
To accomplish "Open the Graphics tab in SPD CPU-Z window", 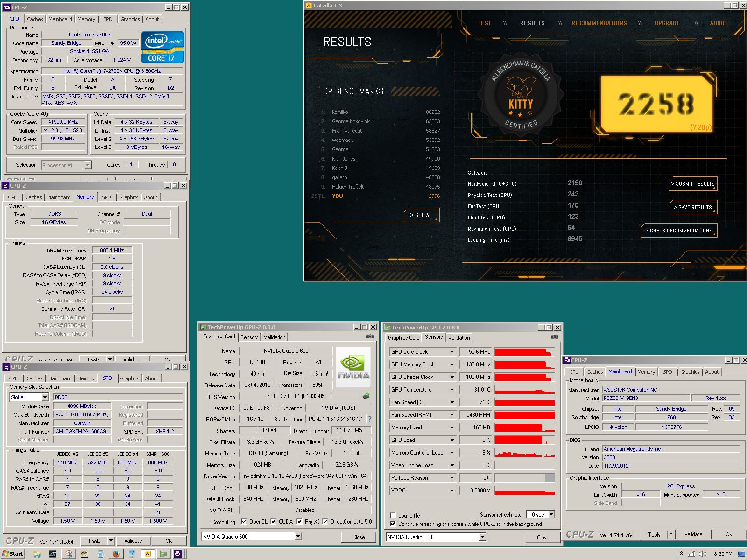I will click(x=130, y=378).
